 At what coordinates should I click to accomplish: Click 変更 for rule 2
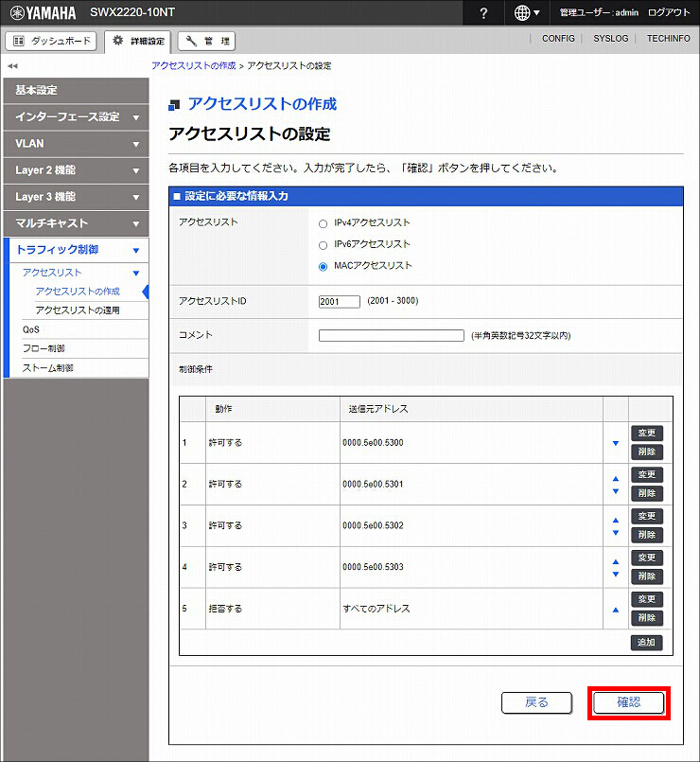click(647, 475)
